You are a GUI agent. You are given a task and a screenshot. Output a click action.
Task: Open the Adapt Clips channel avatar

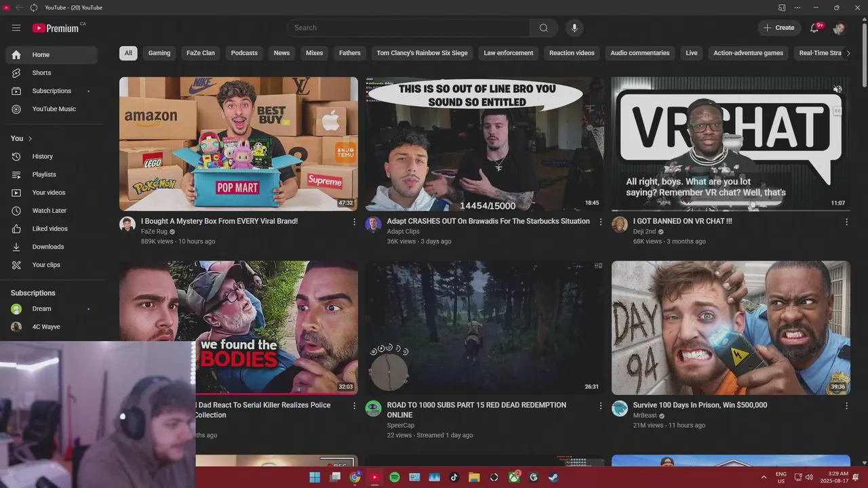click(373, 224)
